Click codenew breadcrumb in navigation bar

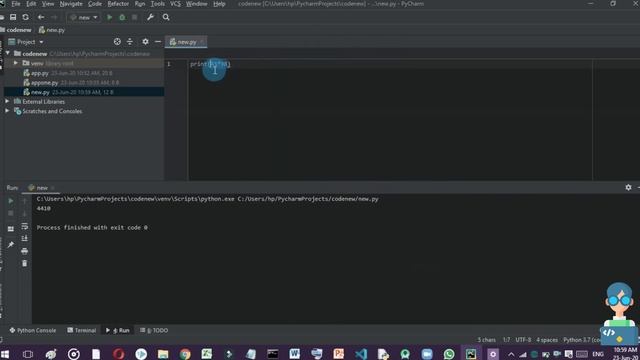click(x=19, y=30)
